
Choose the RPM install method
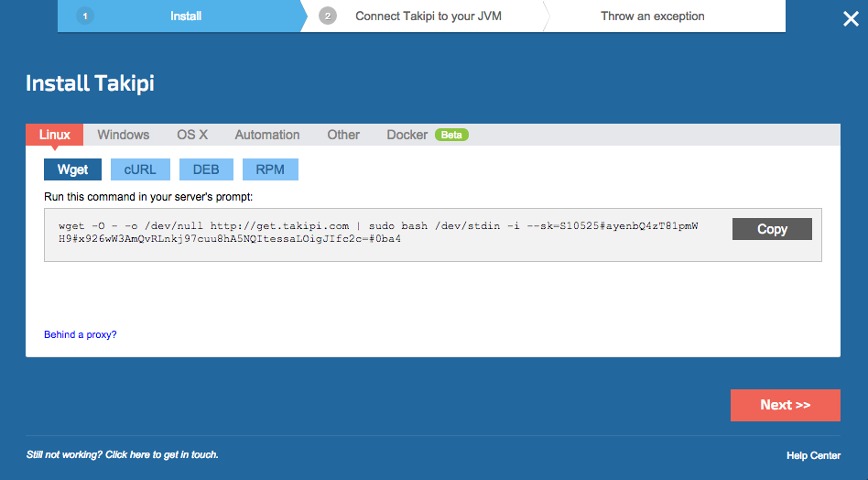pos(270,169)
